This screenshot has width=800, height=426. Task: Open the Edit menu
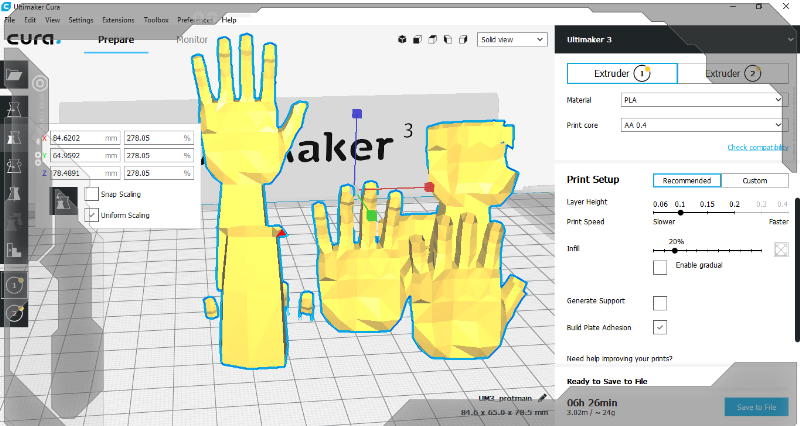click(30, 20)
